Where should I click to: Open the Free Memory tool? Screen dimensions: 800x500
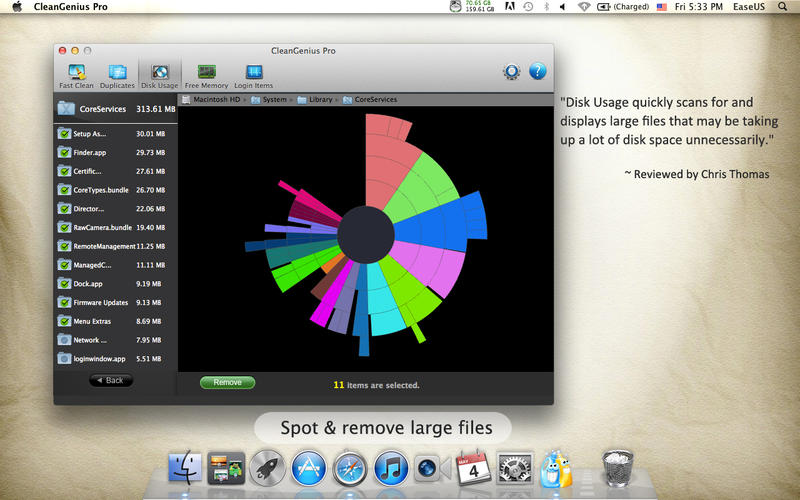[x=206, y=76]
